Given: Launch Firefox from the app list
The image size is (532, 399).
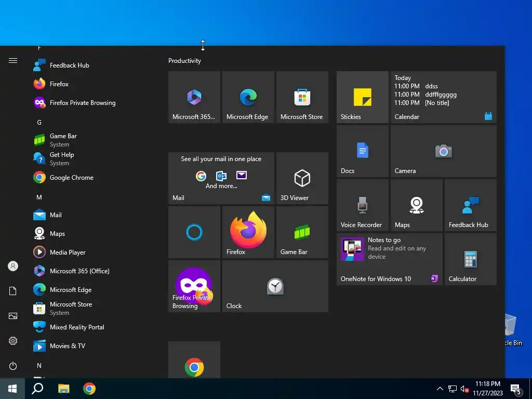Looking at the screenshot, I should (x=91, y=84).
